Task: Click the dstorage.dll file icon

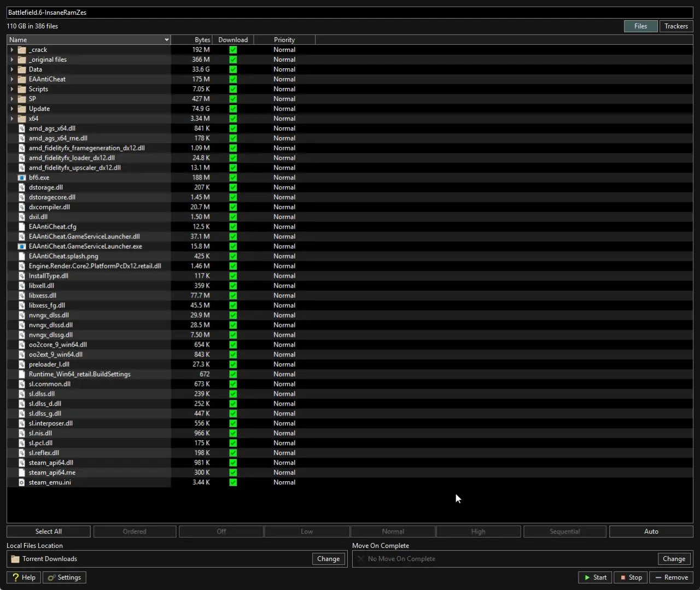Action: pos(22,188)
